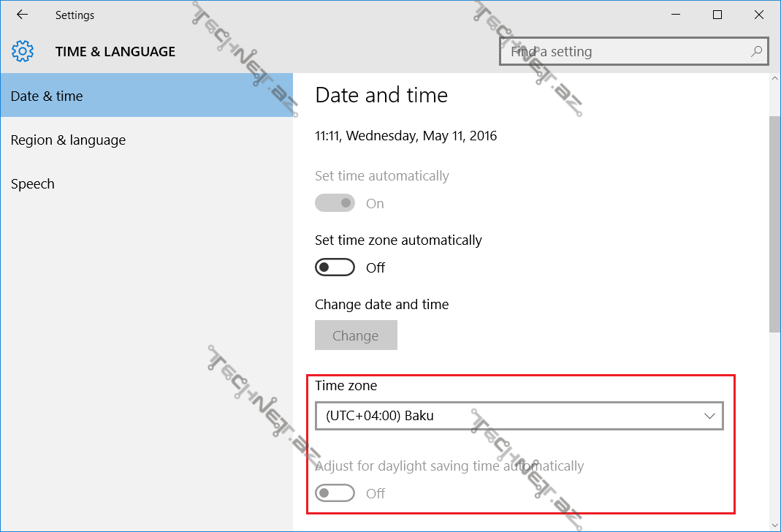The height and width of the screenshot is (532, 781).
Task: Maximize the Settings window
Action: click(x=717, y=15)
